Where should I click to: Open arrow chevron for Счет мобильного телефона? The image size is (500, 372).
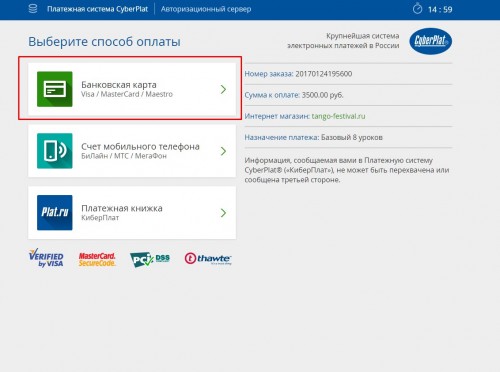coord(223,151)
